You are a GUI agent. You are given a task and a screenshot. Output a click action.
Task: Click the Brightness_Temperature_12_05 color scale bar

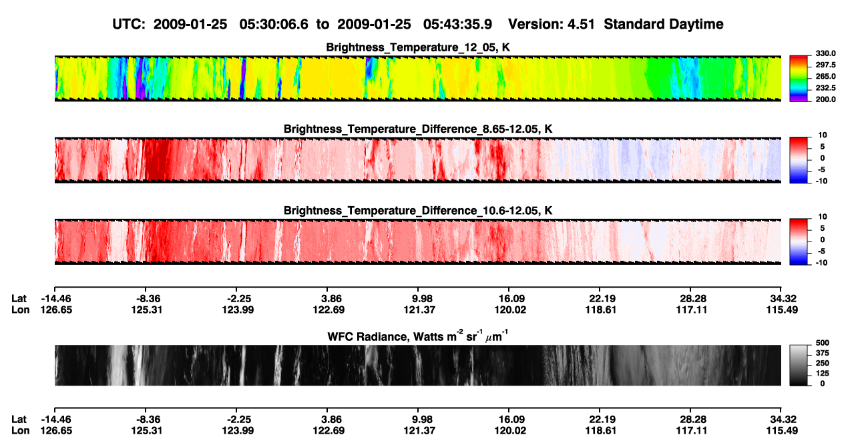(x=799, y=78)
